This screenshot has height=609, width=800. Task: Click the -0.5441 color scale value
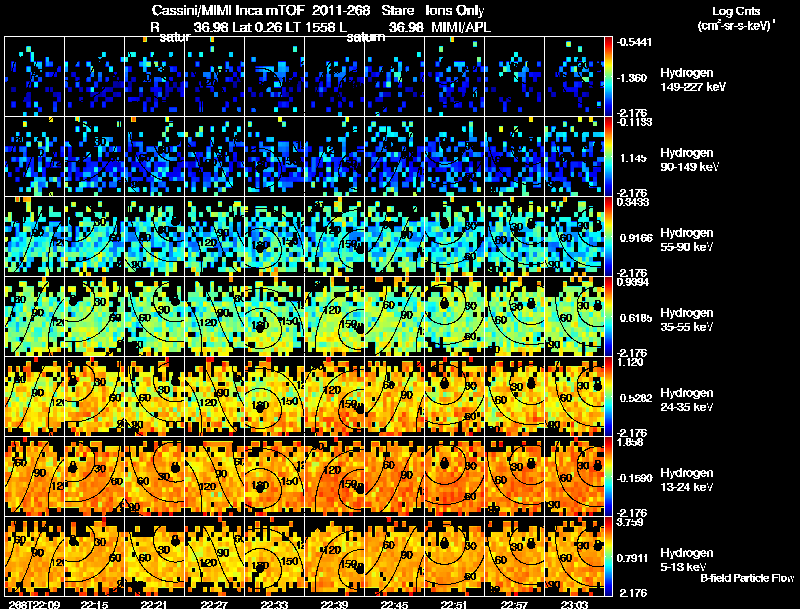pos(634,42)
